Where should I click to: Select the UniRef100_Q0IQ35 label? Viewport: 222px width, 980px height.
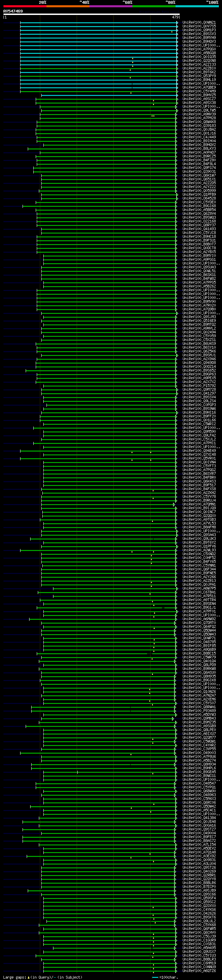click(x=199, y=57)
